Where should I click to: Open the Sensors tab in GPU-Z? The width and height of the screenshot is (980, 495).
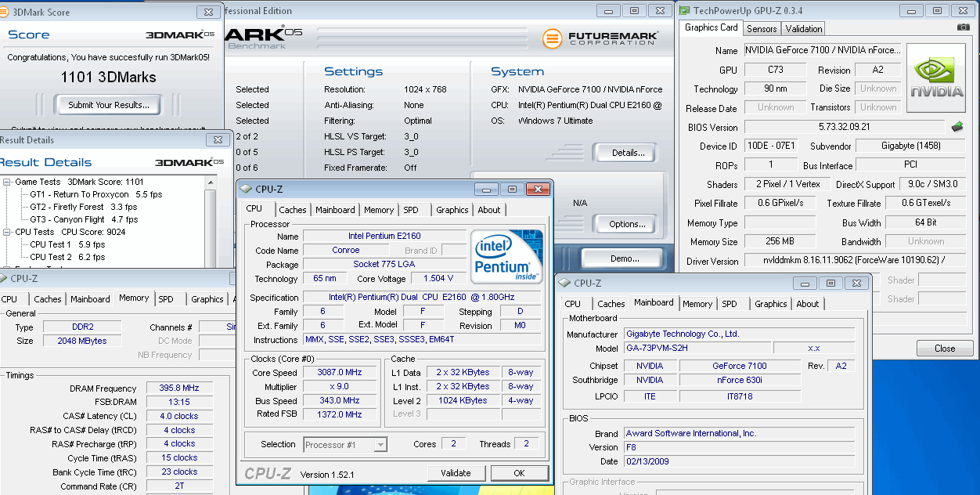pyautogui.click(x=762, y=29)
